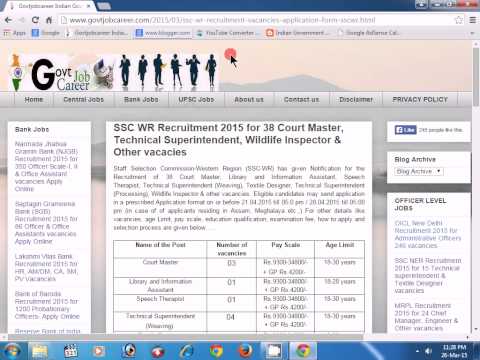480x360 pixels.
Task: Open the Central Jobs menu item
Action: tap(83, 99)
